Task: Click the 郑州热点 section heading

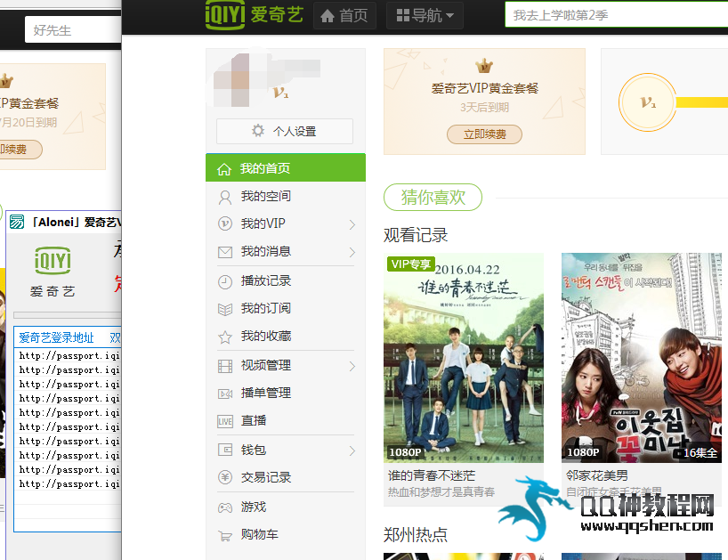Action: pyautogui.click(x=416, y=535)
